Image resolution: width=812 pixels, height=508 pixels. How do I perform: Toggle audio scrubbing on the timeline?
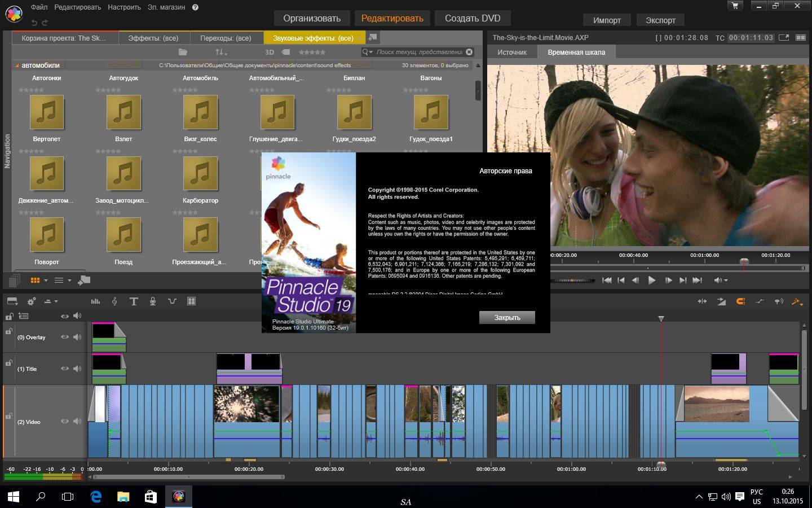779,301
